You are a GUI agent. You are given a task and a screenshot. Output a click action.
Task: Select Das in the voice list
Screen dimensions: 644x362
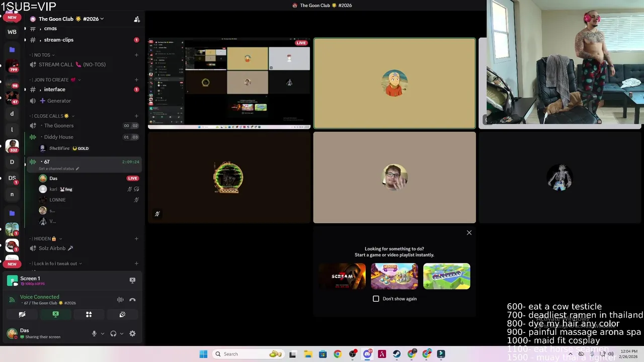[89, 178]
